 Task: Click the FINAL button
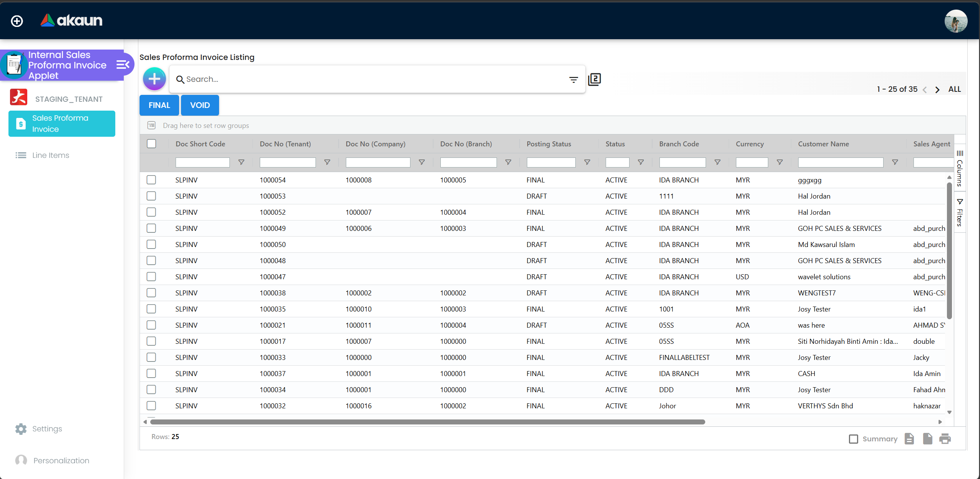click(159, 105)
